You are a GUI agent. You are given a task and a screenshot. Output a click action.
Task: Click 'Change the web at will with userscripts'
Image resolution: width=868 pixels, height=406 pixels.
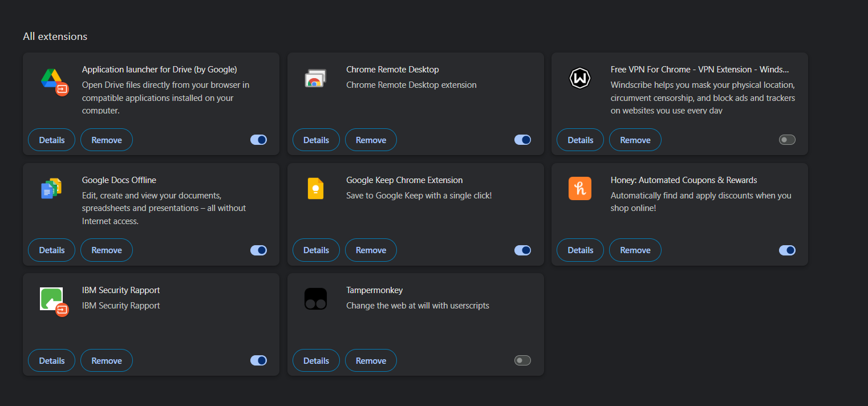click(x=417, y=306)
